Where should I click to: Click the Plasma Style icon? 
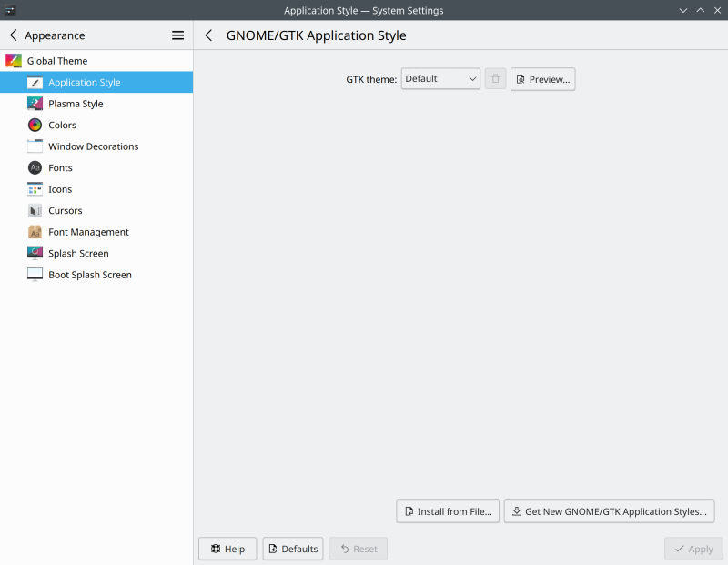click(x=35, y=104)
